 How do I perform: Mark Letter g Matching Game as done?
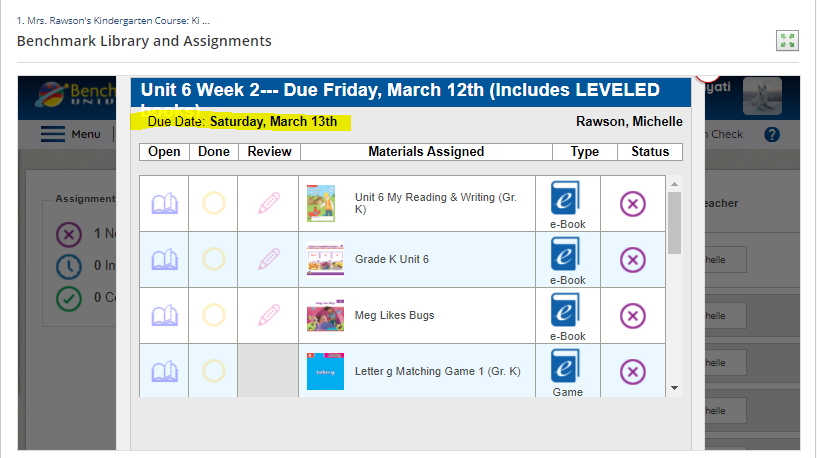(x=214, y=371)
